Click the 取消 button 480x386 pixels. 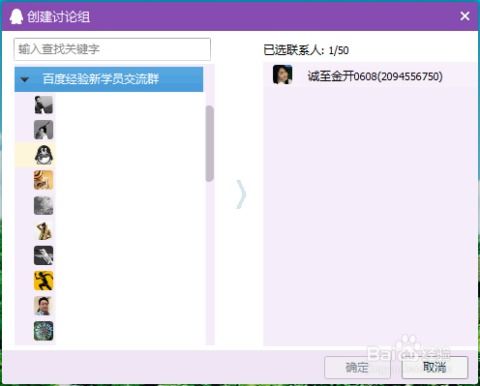pyautogui.click(x=435, y=367)
